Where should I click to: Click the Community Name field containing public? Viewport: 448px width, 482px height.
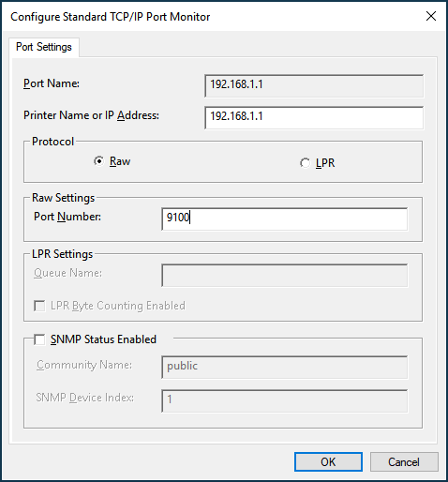pyautogui.click(x=285, y=367)
